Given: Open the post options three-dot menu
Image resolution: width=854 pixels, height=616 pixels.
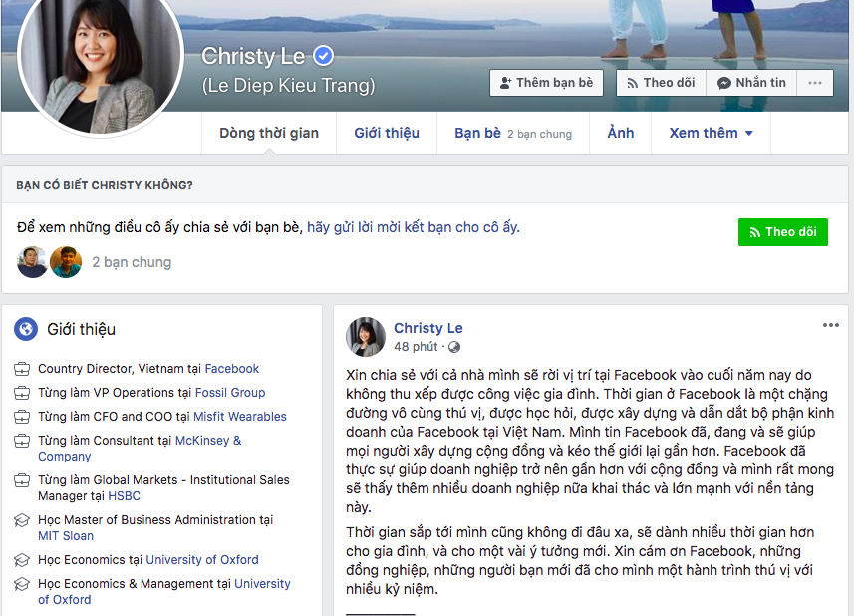Looking at the screenshot, I should (830, 325).
